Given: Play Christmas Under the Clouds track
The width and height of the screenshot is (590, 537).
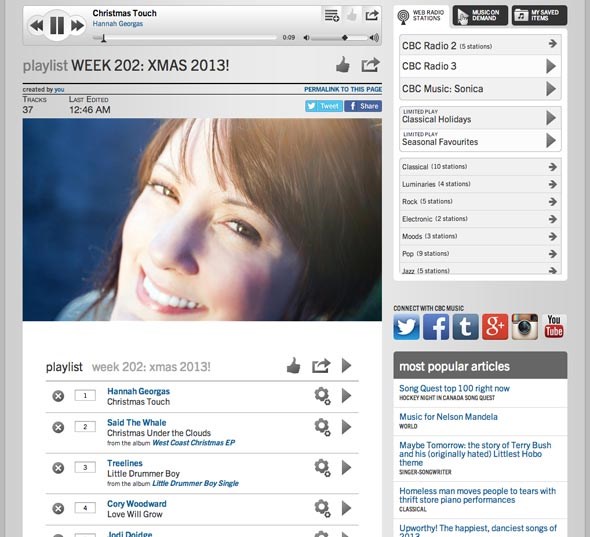Looking at the screenshot, I should (x=347, y=427).
